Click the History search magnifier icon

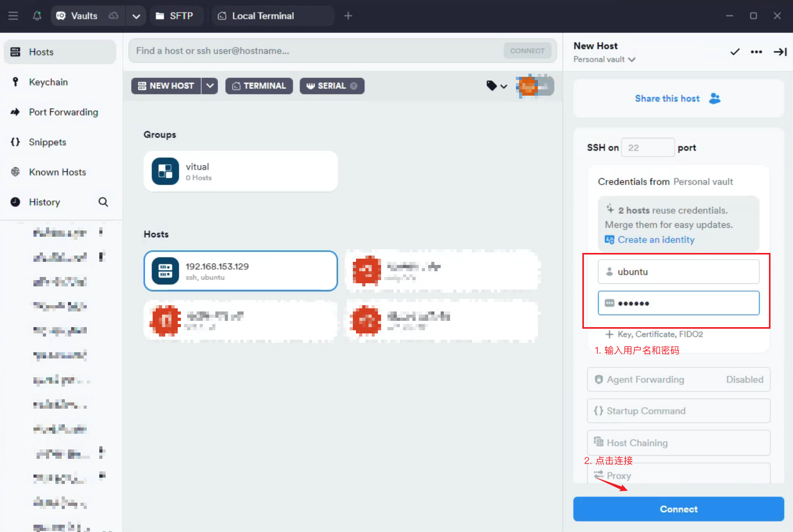point(103,202)
